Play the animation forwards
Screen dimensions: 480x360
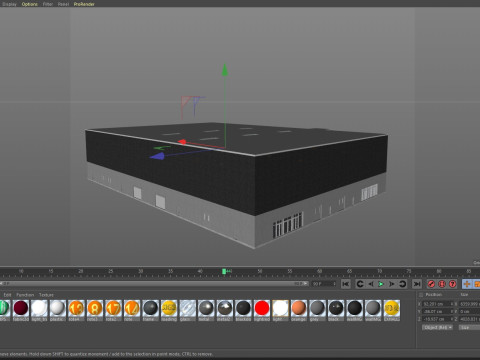point(381,284)
